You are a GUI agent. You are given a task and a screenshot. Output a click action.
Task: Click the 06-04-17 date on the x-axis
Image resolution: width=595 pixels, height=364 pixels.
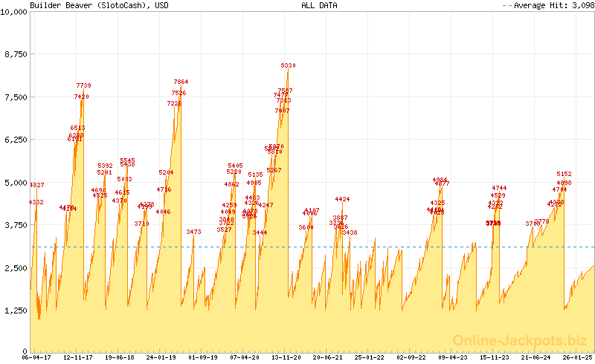[x=37, y=357]
